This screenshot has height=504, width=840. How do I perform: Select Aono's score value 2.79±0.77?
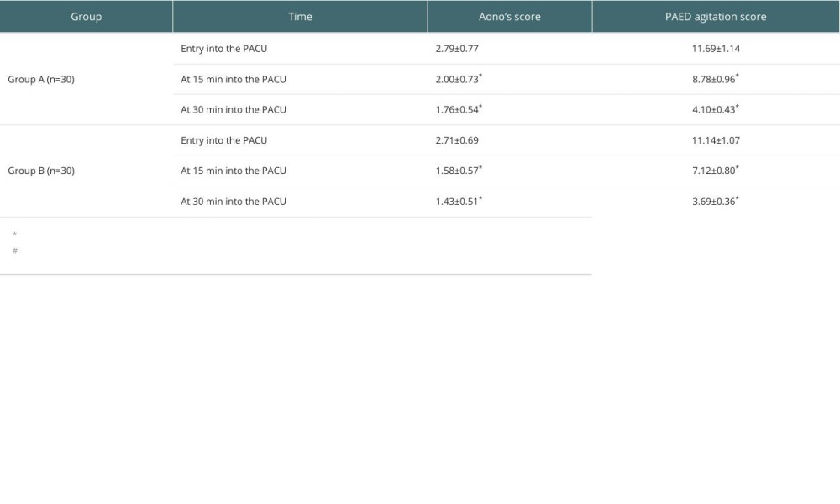point(457,49)
